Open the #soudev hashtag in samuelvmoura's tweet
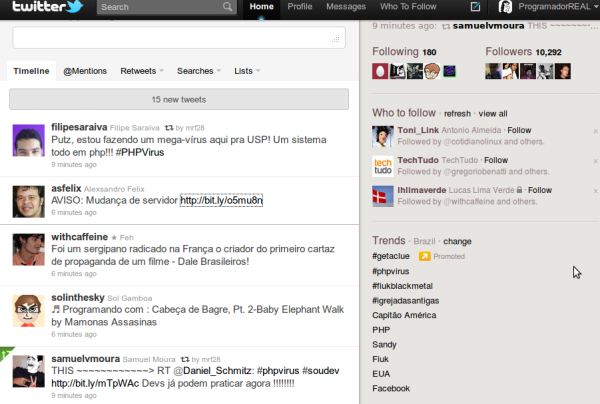Image resolution: width=600 pixels, height=404 pixels. (320, 371)
